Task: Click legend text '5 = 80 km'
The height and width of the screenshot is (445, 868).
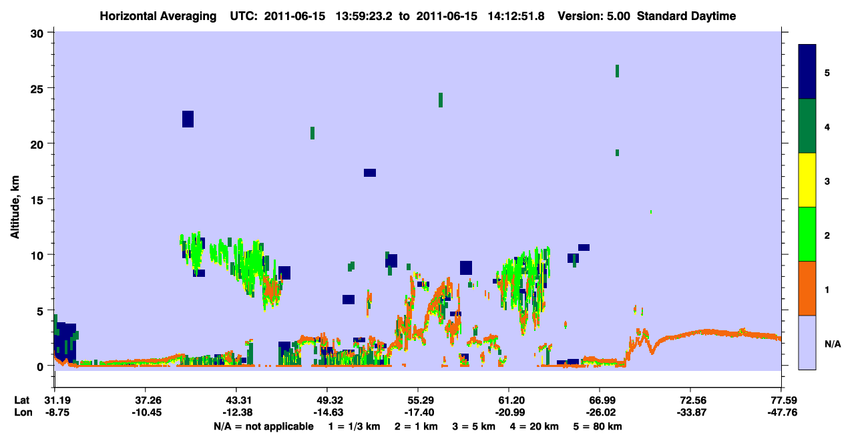Action: [x=598, y=426]
